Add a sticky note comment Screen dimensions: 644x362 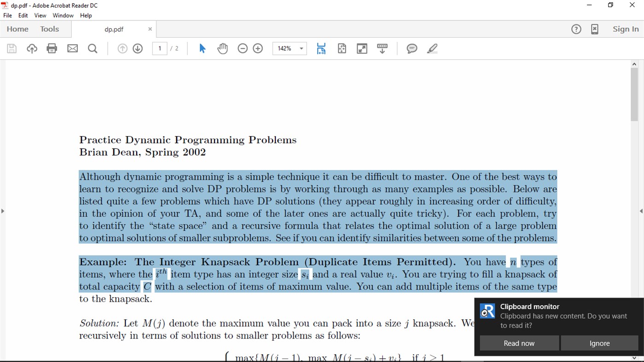click(x=412, y=48)
